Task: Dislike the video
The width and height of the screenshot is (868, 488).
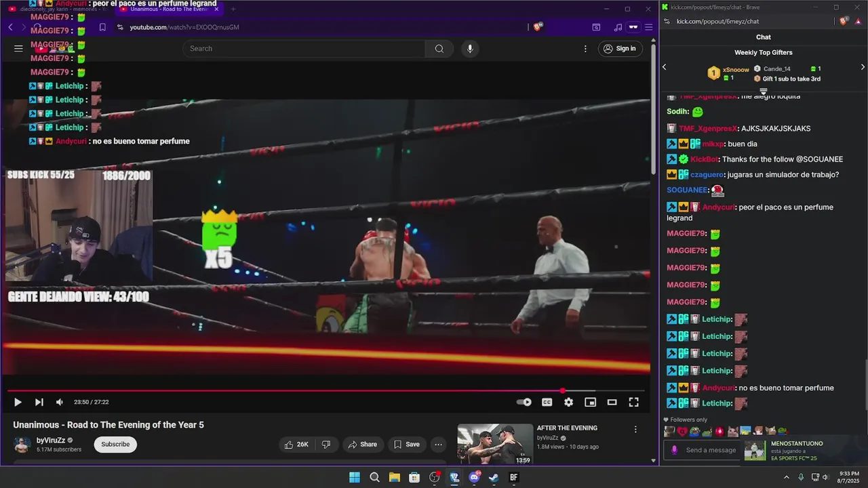Action: pos(326,445)
